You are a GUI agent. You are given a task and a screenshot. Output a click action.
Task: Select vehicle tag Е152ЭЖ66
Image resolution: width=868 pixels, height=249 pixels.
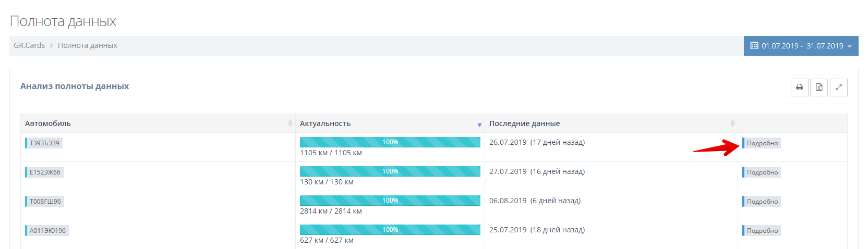tap(45, 172)
